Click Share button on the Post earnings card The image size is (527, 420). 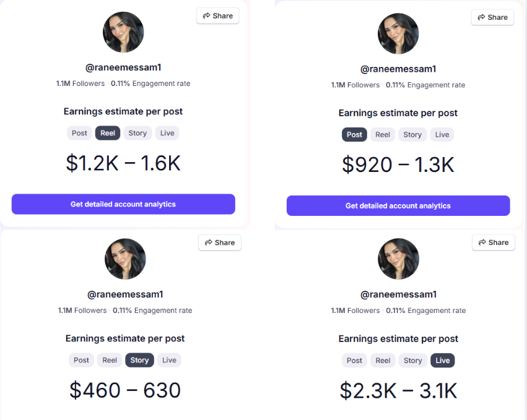click(492, 17)
